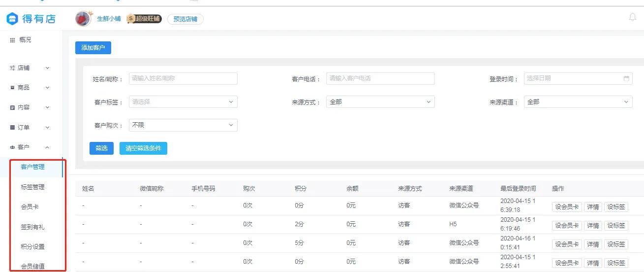Focus the 姓名/昵称 input field

pyautogui.click(x=183, y=78)
